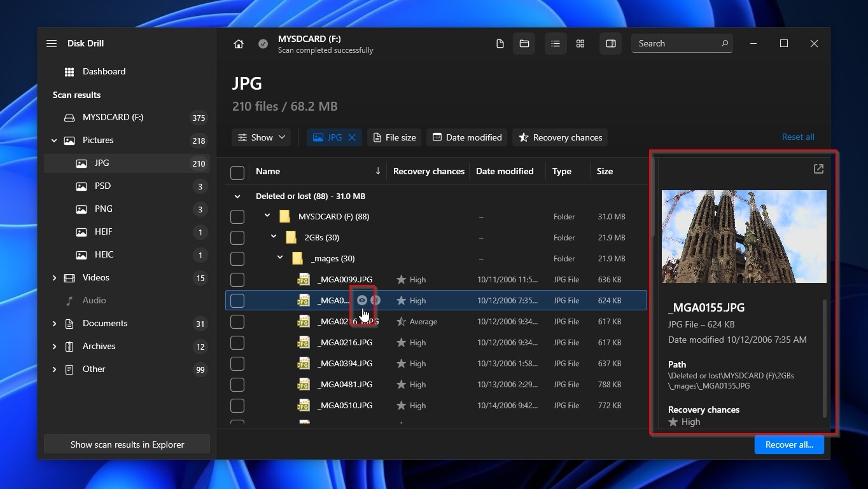Switch to folder view icon in toolbar
Image resolution: width=868 pixels, height=489 pixels.
coord(524,43)
